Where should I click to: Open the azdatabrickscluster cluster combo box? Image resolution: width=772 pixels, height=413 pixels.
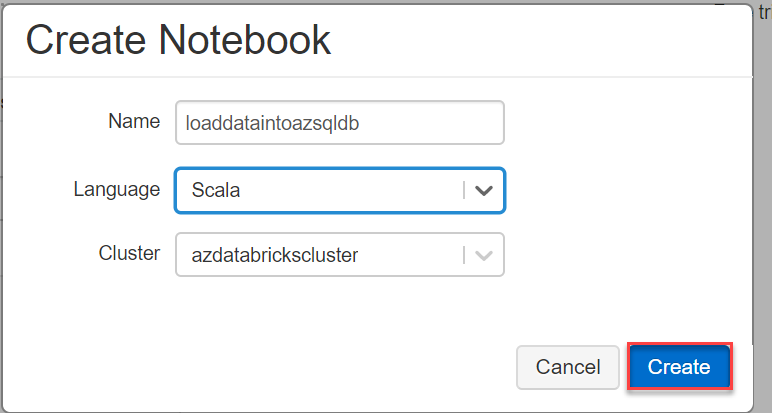(320, 255)
